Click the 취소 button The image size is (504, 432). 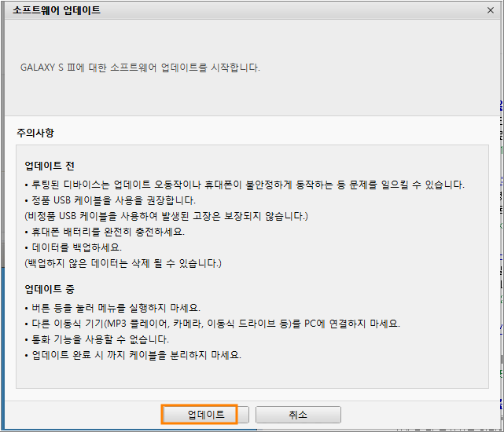(x=298, y=415)
